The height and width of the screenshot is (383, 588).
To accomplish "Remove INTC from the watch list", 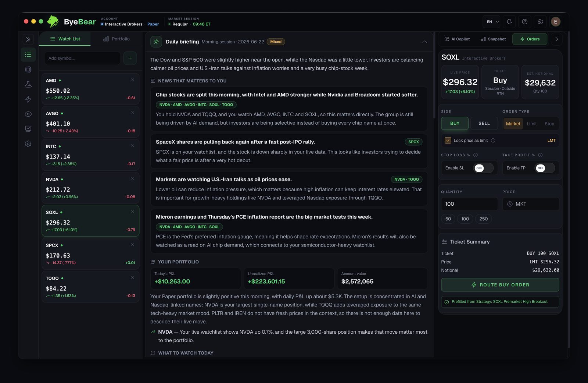I will point(133,146).
